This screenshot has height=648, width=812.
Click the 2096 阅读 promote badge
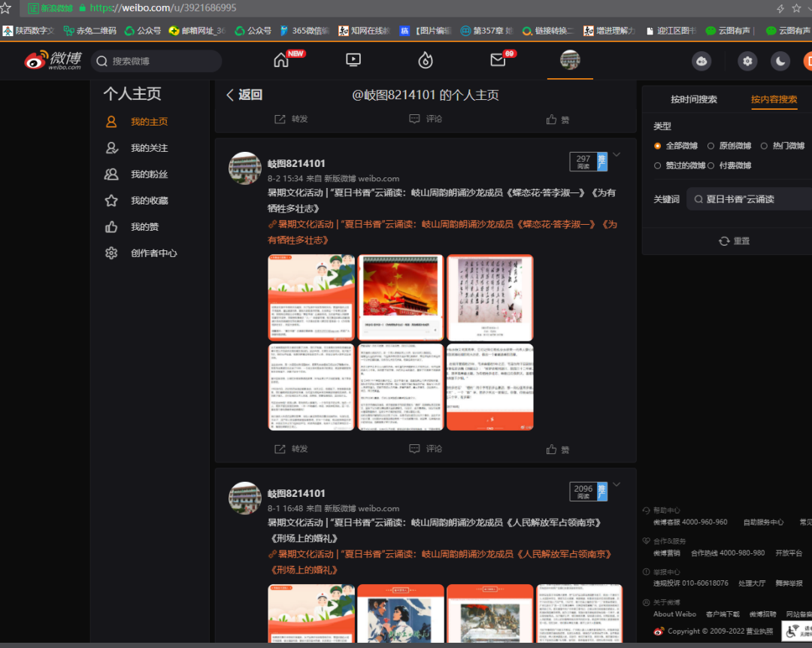tap(588, 492)
